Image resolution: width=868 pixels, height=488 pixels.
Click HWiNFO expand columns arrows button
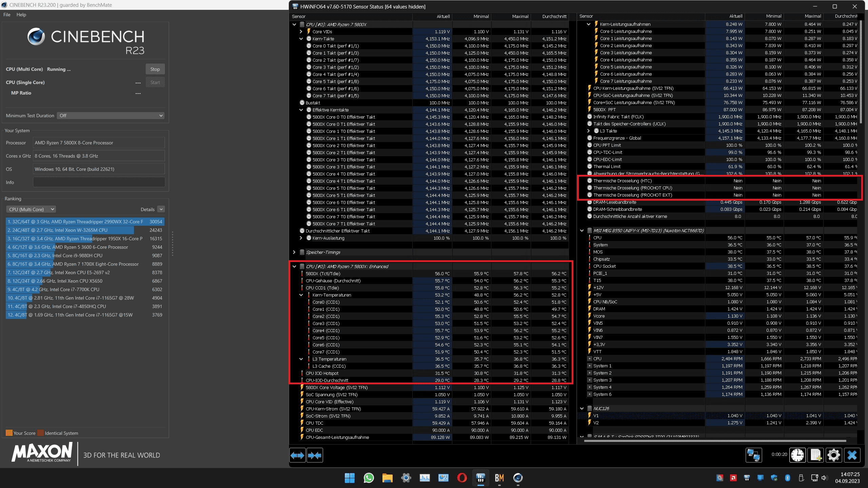tap(297, 455)
